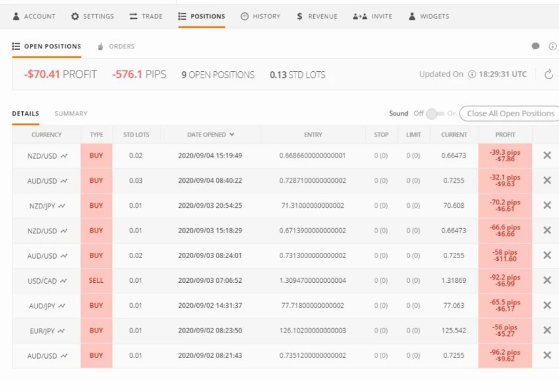
Task: Open the Settings tab
Action: 92,16
